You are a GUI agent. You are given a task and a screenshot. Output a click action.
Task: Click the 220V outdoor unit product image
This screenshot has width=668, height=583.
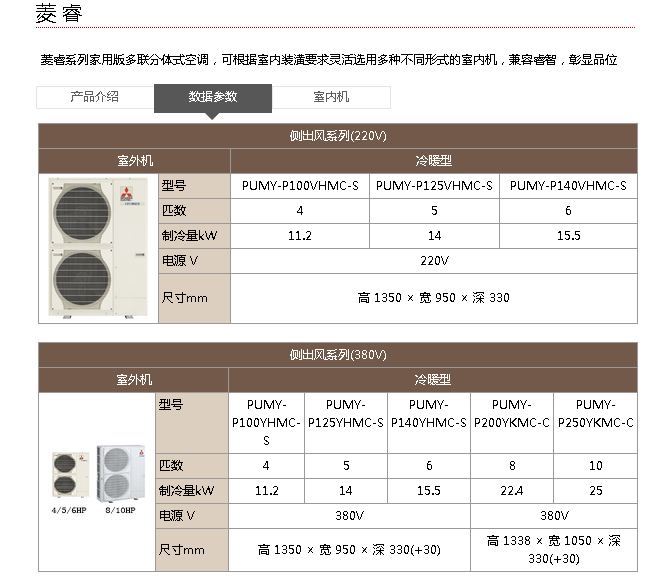(x=98, y=248)
